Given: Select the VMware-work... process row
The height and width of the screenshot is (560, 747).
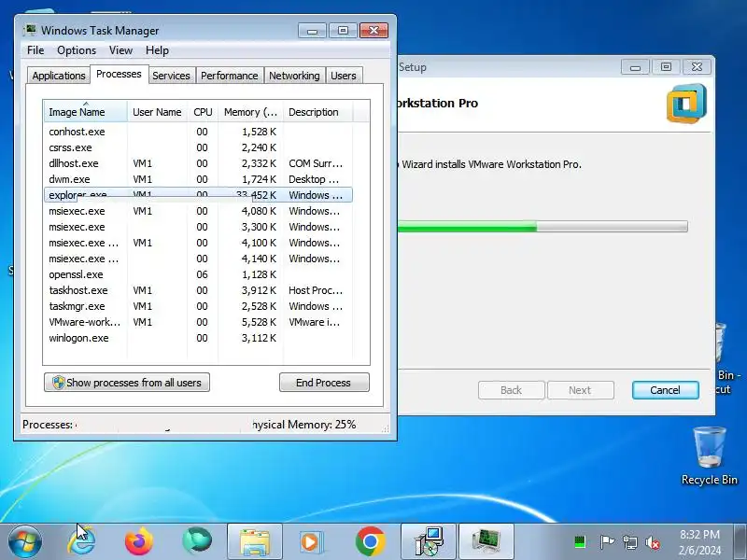Looking at the screenshot, I should click(x=199, y=322).
